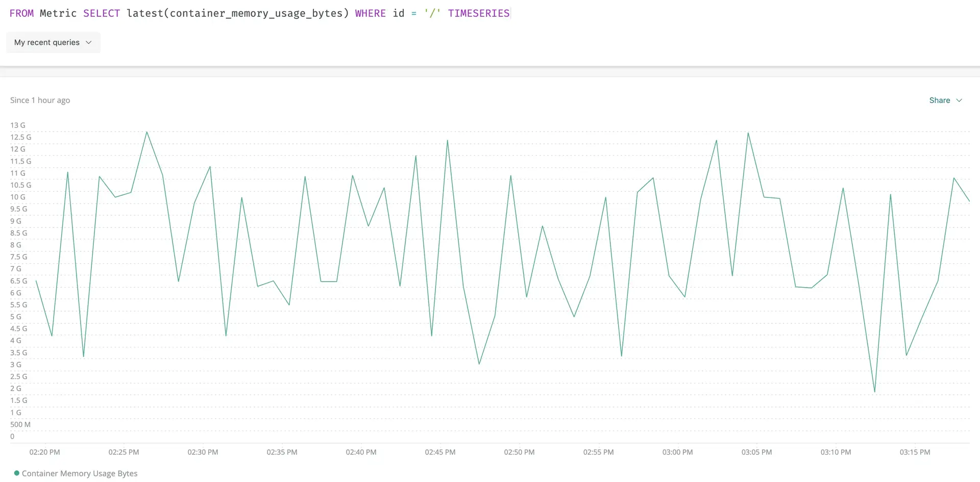Click the highest chart peak after 02:25 PM
Viewport: 980px width, 482px height.
[147, 132]
